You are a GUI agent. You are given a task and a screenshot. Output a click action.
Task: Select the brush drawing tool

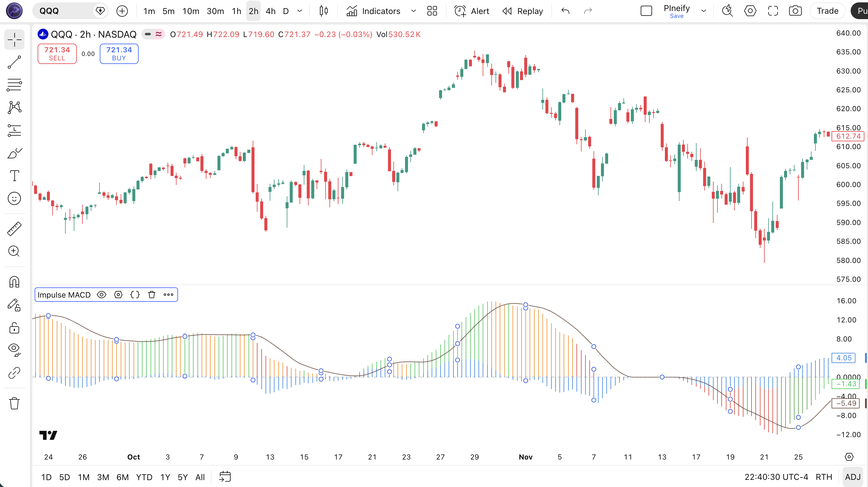click(15, 153)
